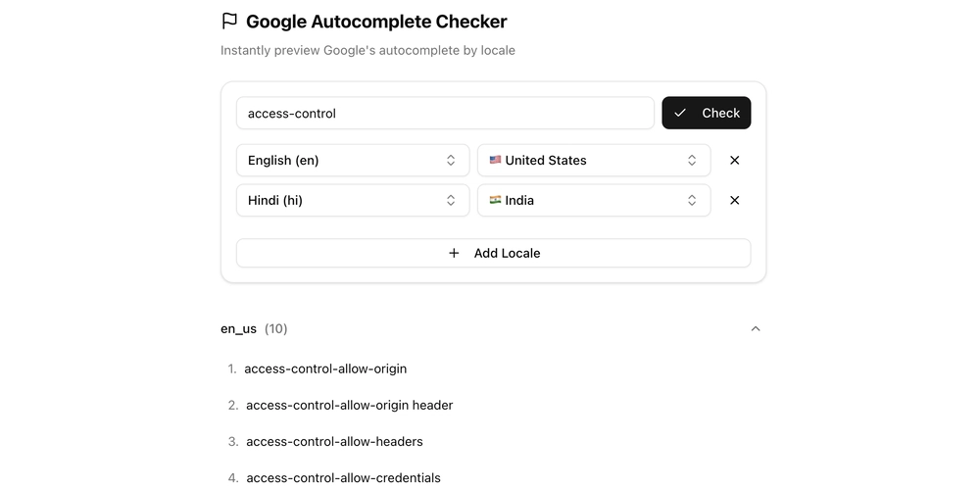Viewport: 980px width, 490px height.
Task: Open the India country dropdown
Action: tap(594, 200)
